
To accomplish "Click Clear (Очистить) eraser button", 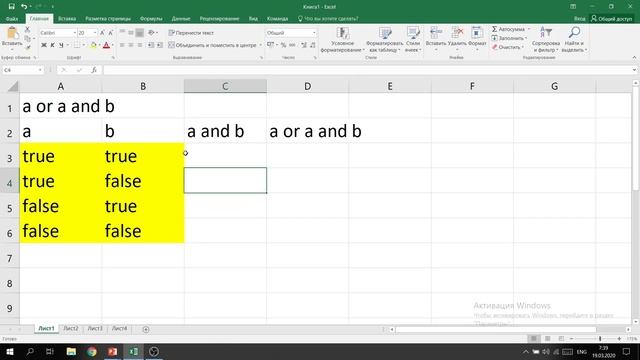I will [x=507, y=47].
